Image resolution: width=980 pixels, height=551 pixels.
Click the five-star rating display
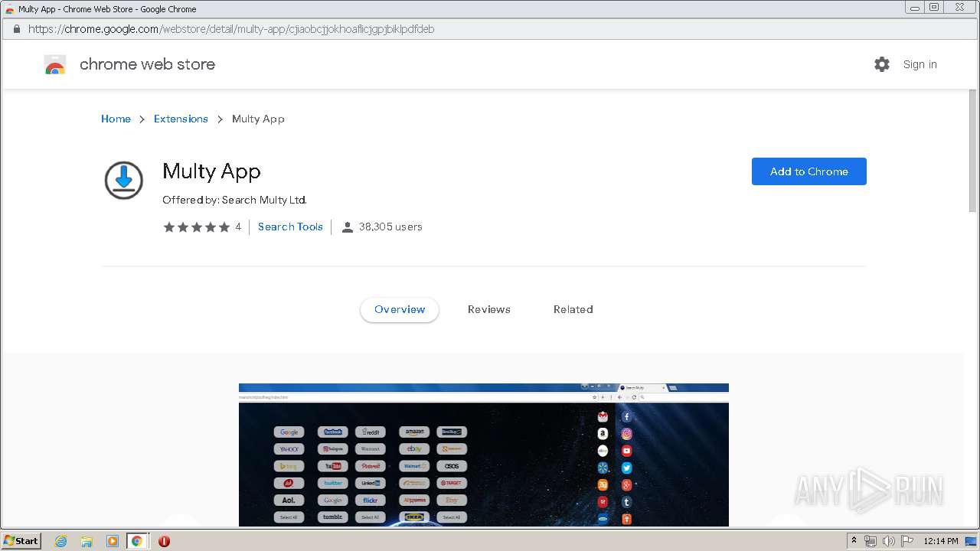(197, 227)
